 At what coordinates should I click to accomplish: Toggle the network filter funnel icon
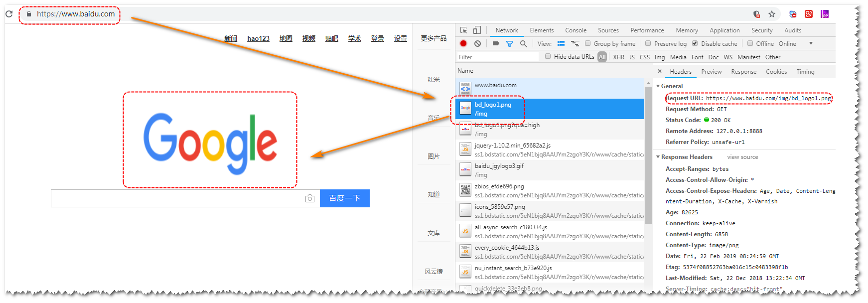click(x=510, y=43)
